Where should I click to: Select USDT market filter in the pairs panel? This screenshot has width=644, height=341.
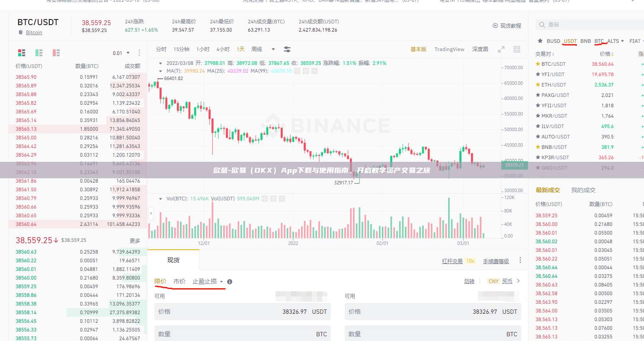(x=570, y=41)
